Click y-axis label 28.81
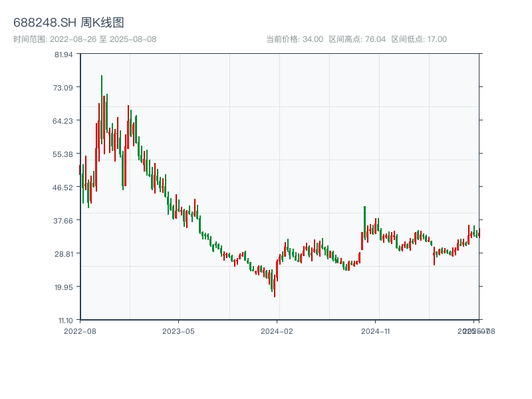 pos(64,254)
